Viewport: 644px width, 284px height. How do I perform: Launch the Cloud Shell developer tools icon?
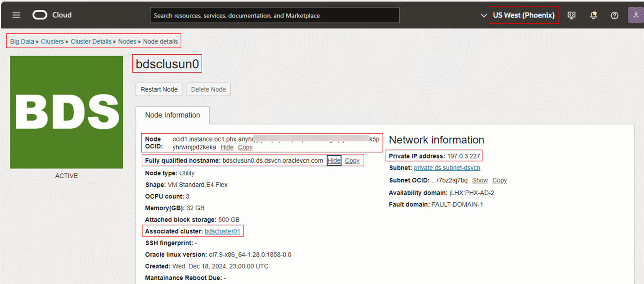tap(571, 15)
